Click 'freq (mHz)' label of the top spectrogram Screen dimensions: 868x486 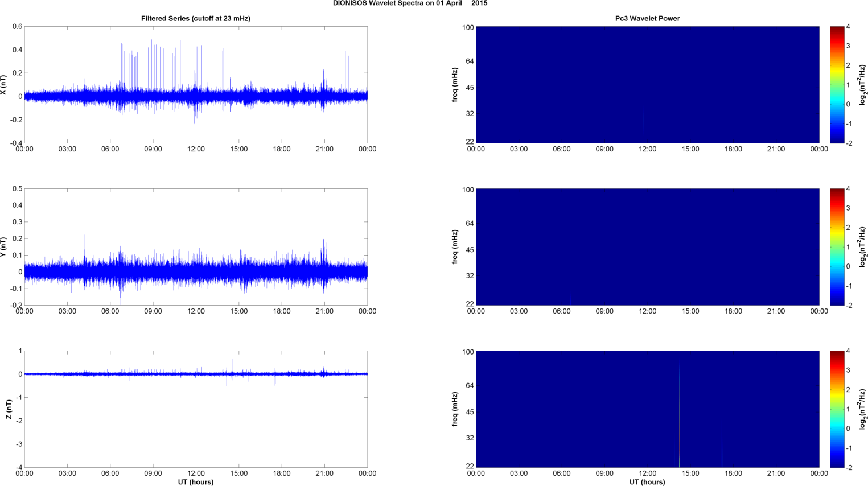[455, 85]
